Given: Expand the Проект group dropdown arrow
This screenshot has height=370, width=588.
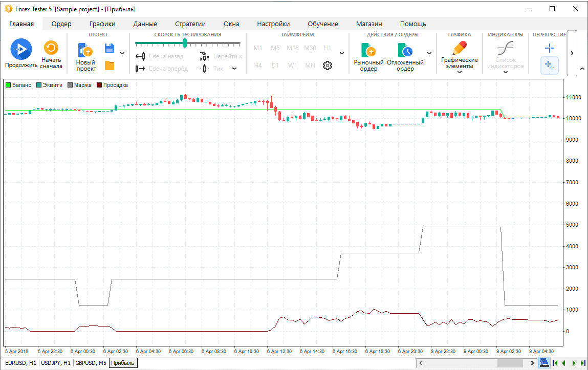Looking at the screenshot, I should click(x=122, y=53).
